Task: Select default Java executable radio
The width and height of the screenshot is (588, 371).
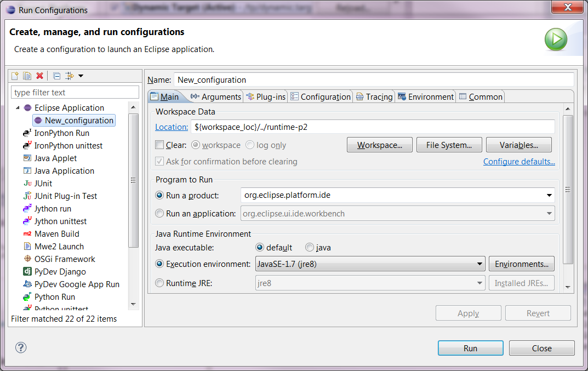Action: [x=260, y=248]
